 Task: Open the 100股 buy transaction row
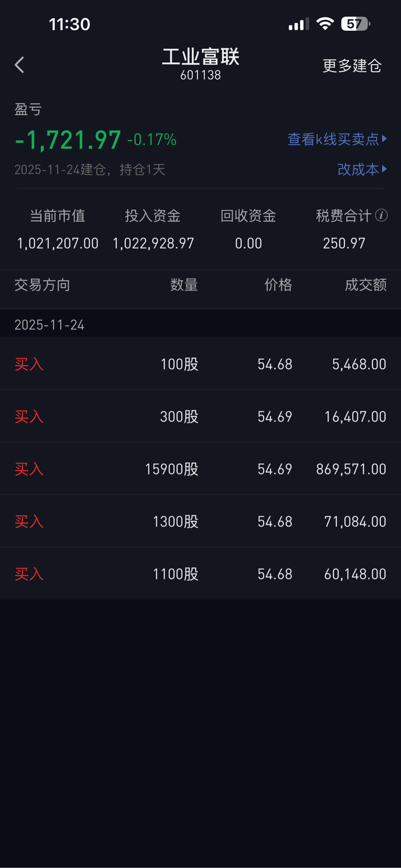pos(200,364)
